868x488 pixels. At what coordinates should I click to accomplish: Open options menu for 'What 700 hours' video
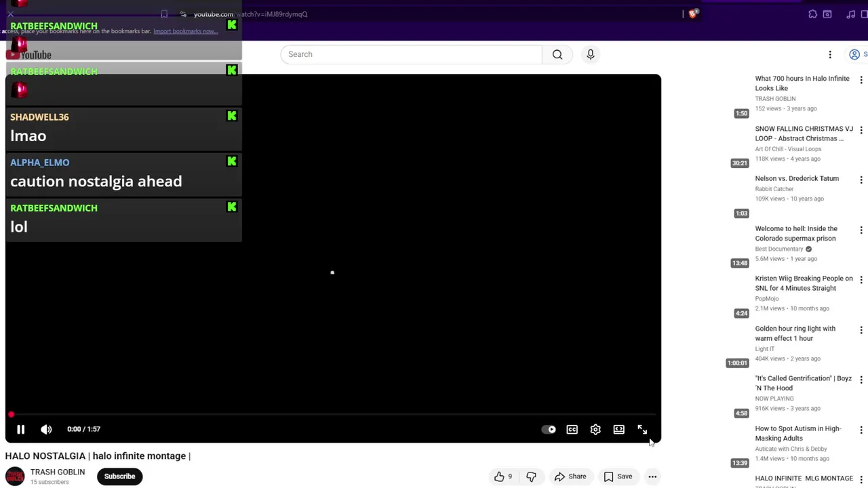click(861, 80)
